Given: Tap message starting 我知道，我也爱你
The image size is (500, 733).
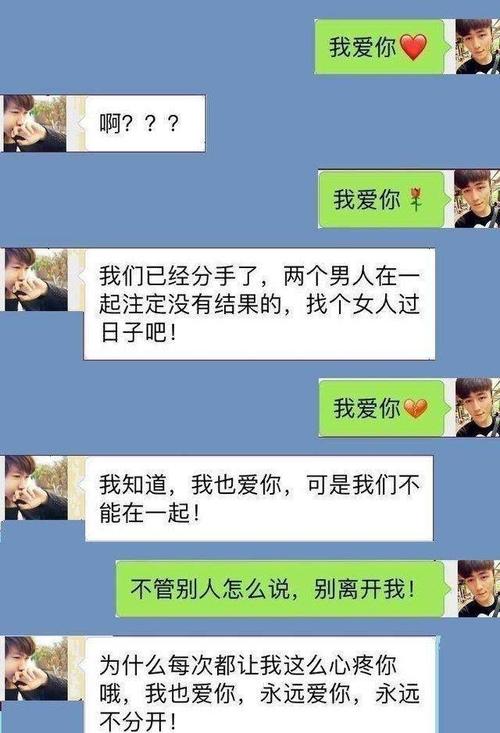Looking at the screenshot, I should 259,498.
